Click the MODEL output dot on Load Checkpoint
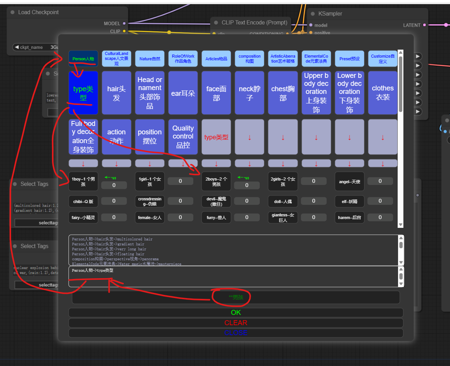450x366 pixels. (x=124, y=23)
